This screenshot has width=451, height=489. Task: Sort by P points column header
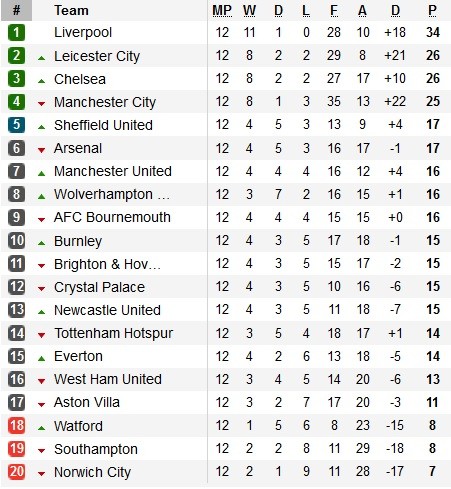[432, 11]
